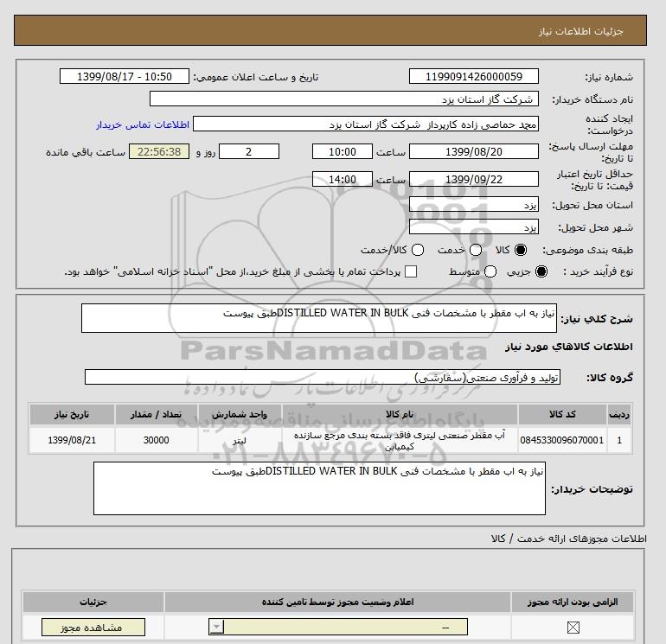Click the الزامی بودن ارائه مجوز column header
This screenshot has height=644, width=666.
point(573,602)
